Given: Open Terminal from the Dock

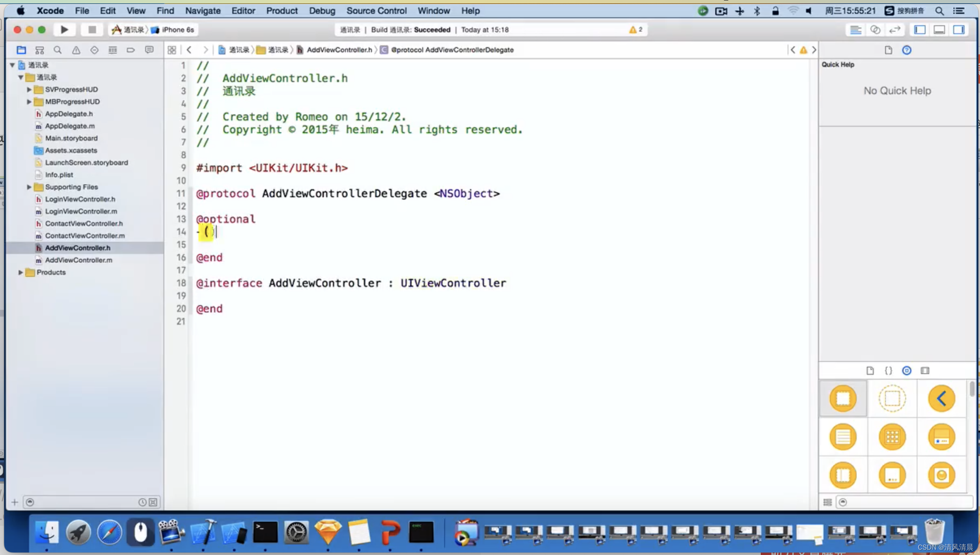Looking at the screenshot, I should [265, 532].
